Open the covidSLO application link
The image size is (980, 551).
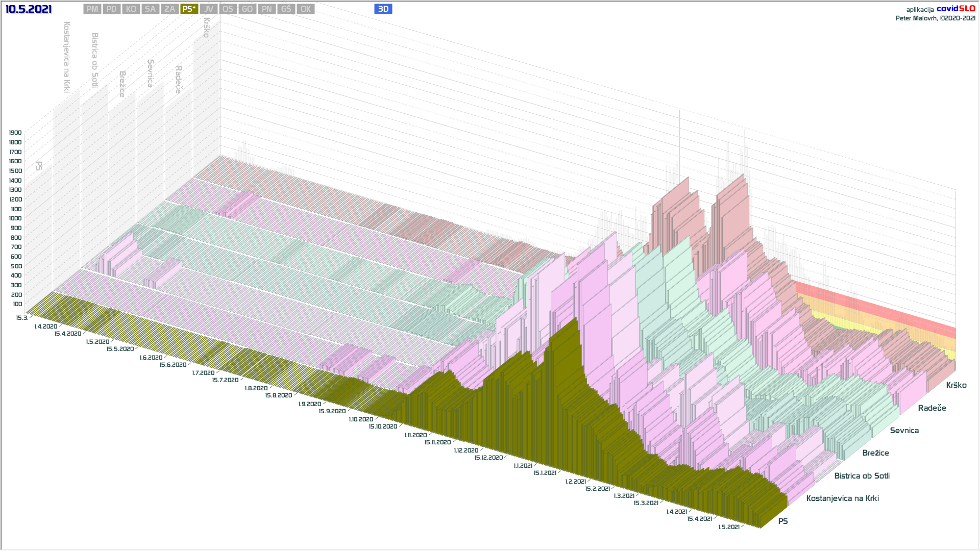(x=955, y=9)
